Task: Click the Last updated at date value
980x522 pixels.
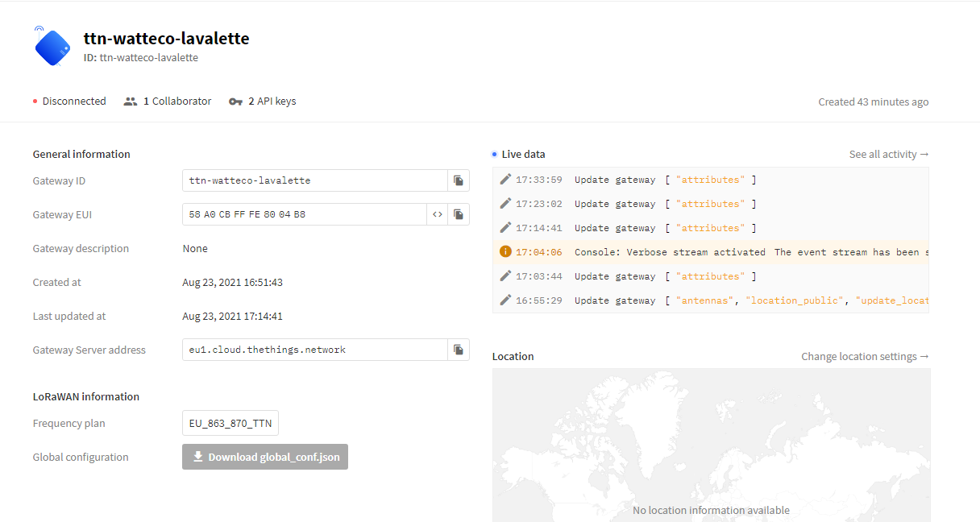Action: pos(233,316)
